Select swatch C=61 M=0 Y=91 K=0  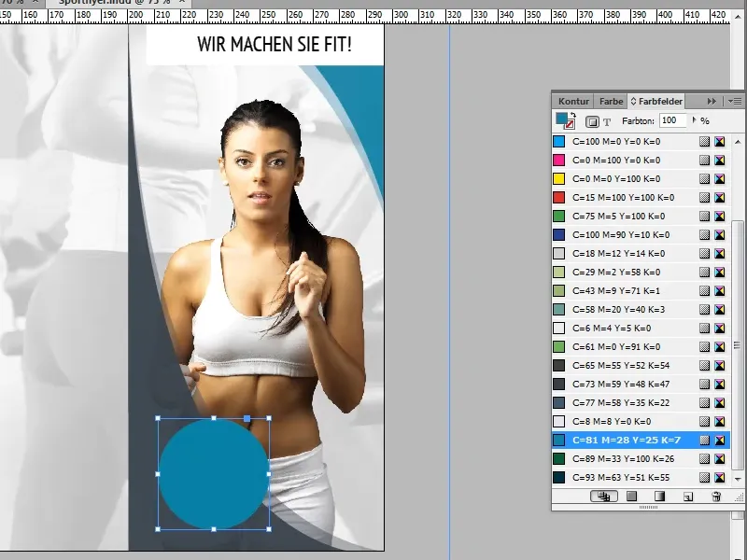coord(641,346)
